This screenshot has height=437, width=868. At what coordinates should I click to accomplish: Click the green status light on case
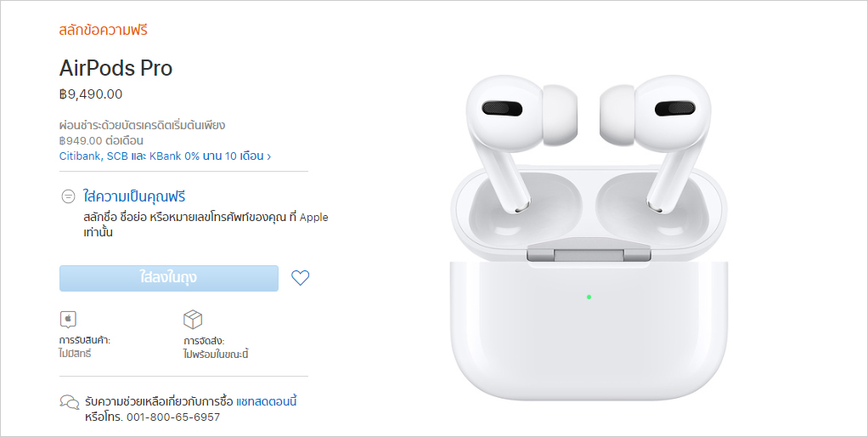tap(589, 297)
